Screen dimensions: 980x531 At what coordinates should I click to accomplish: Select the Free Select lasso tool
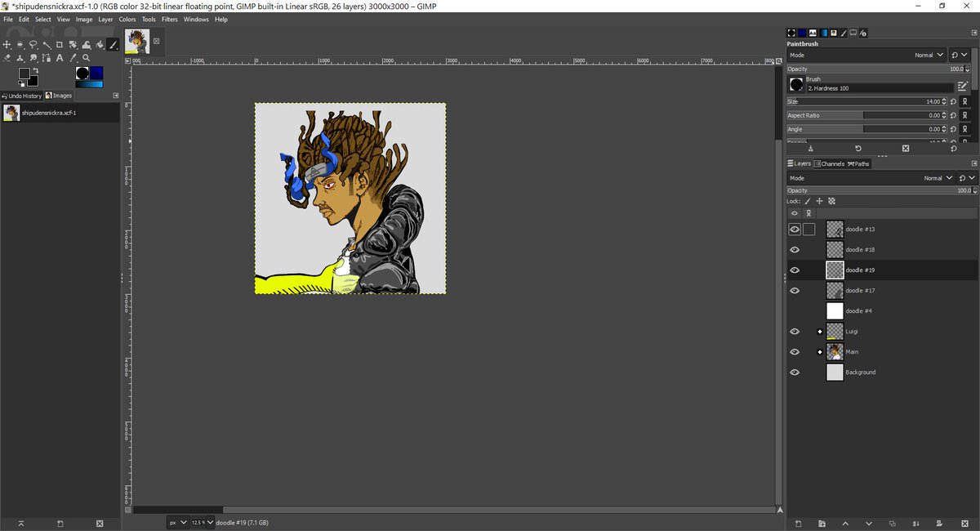tap(33, 45)
